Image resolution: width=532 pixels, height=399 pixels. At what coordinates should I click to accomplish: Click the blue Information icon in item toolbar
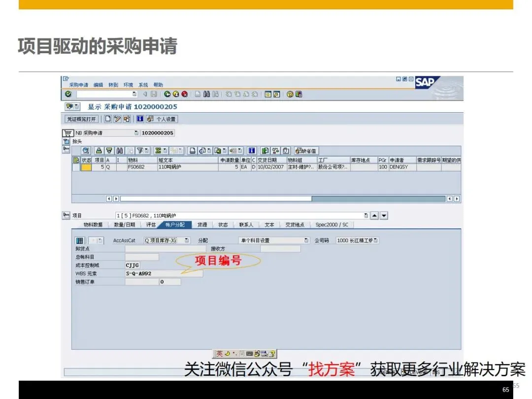coord(251,151)
